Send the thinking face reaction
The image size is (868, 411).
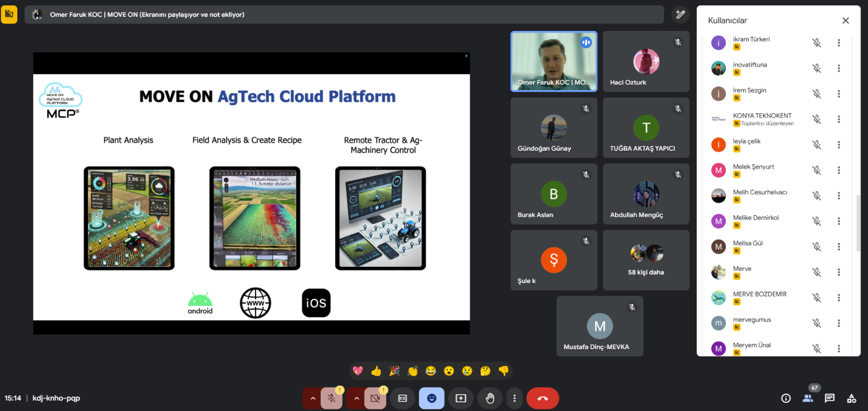(x=486, y=371)
